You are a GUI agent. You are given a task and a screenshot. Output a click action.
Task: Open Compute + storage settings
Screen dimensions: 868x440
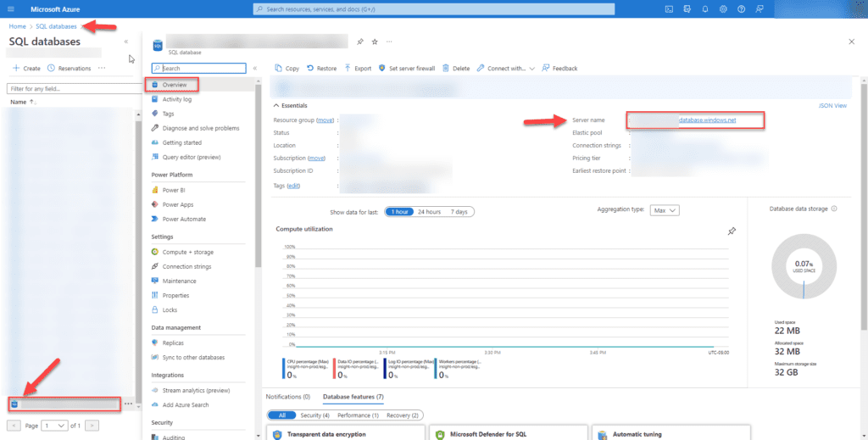[187, 252]
